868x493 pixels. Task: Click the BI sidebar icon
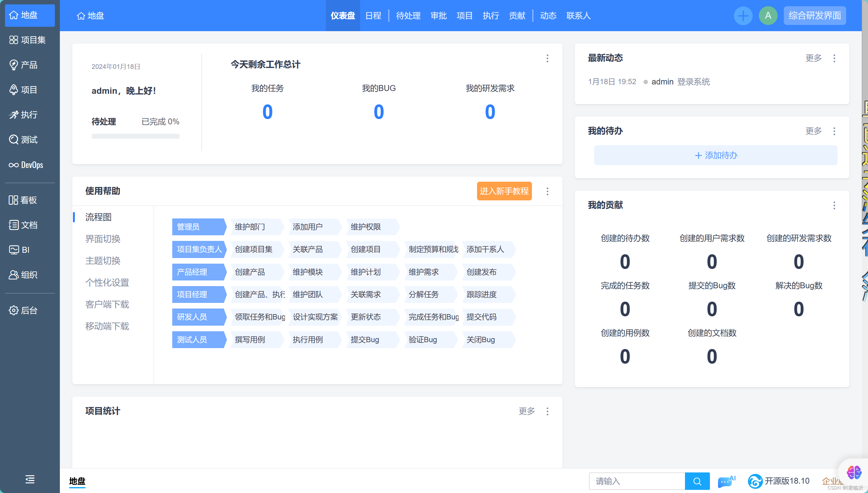(x=14, y=250)
